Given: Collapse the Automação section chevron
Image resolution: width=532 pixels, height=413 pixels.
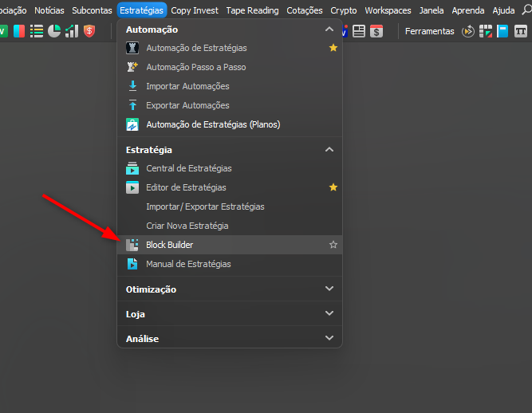Looking at the screenshot, I should (329, 29).
